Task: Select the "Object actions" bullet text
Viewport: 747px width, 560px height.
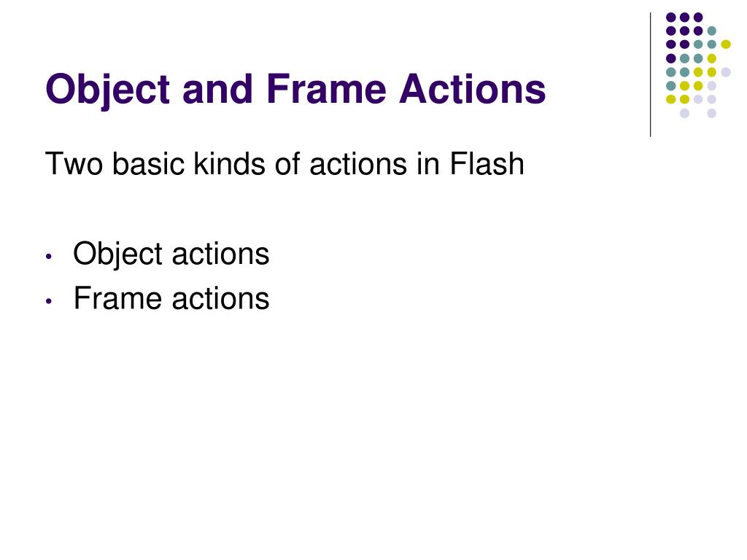Action: tap(171, 254)
